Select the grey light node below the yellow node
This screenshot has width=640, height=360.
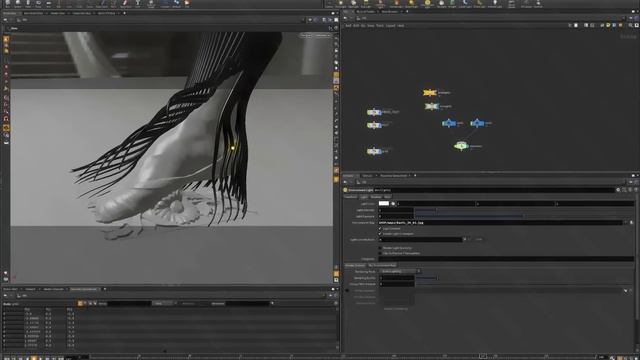click(x=431, y=107)
